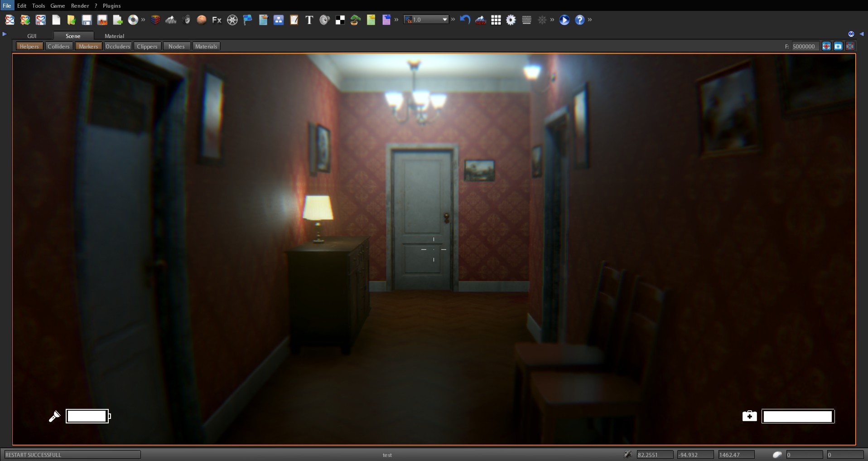Viewport: 868px width, 461px height.
Task: Click the Helpers button
Action: (x=29, y=46)
